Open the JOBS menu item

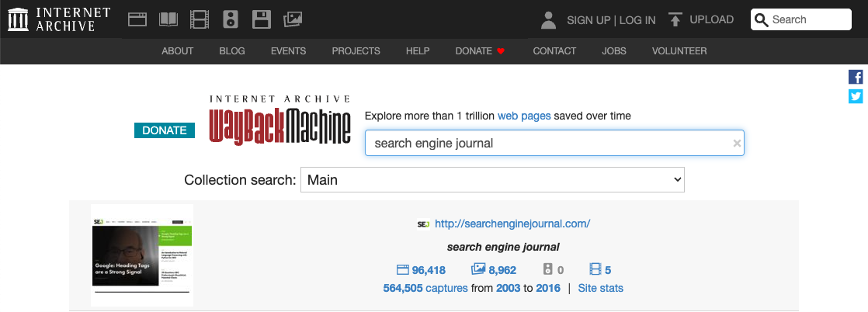pyautogui.click(x=614, y=51)
